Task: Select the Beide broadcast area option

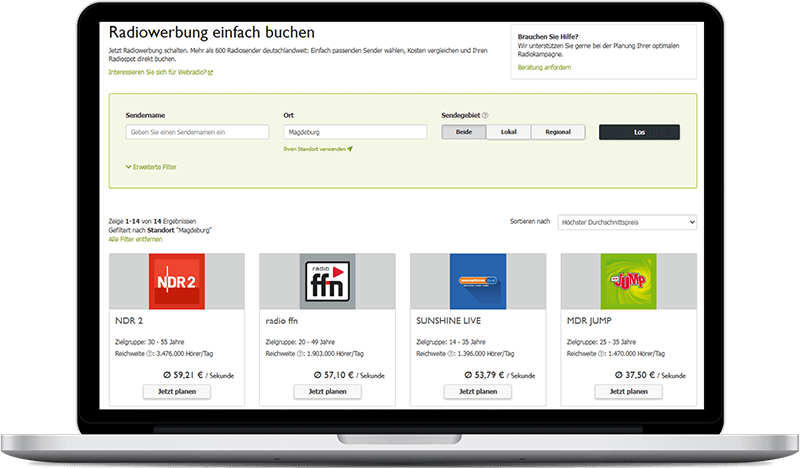Action: tap(464, 132)
